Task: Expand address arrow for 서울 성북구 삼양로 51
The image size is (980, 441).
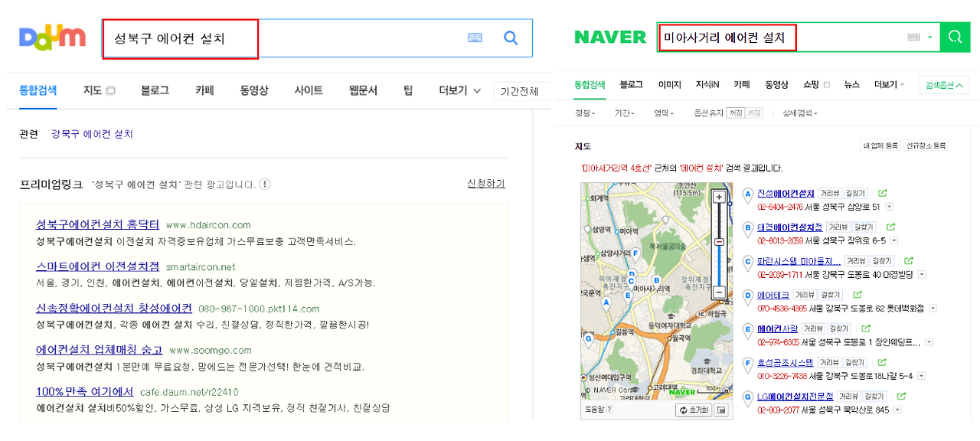Action: pyautogui.click(x=889, y=207)
